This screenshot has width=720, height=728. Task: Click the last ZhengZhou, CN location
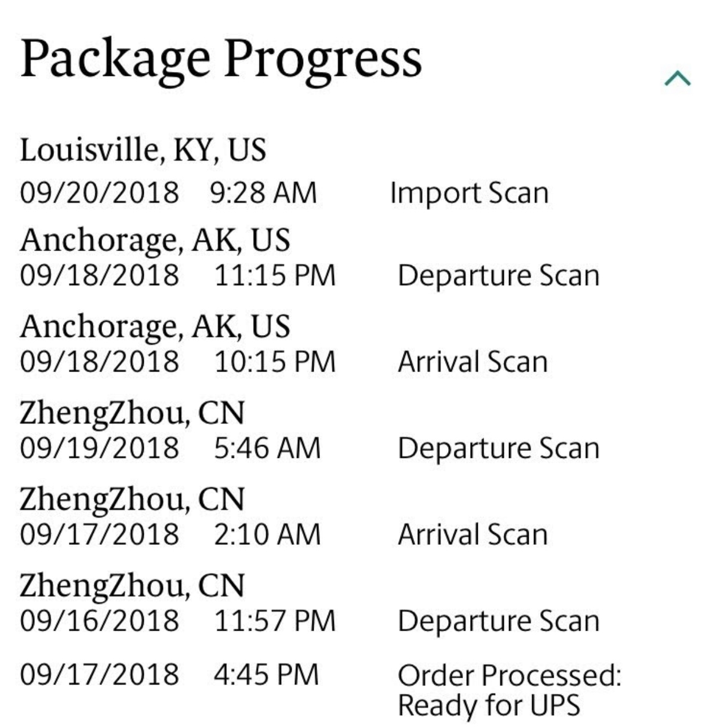click(x=132, y=586)
